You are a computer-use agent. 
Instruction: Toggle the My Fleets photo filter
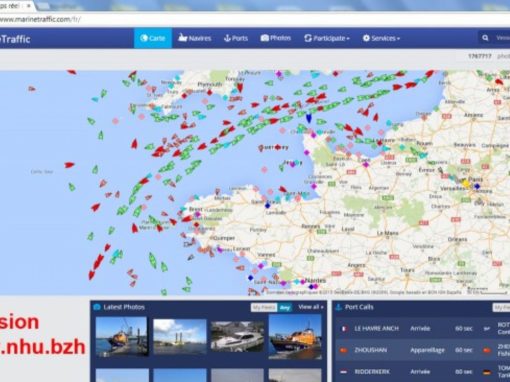[x=264, y=307]
